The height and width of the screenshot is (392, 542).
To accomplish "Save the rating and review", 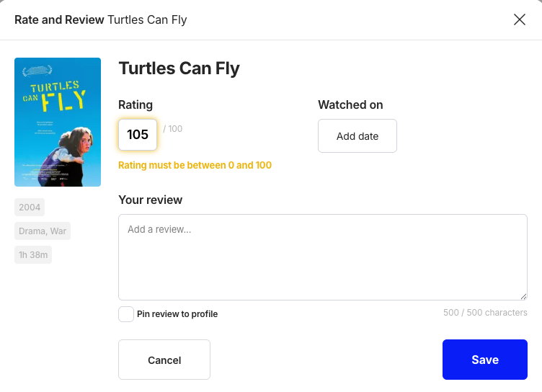I will [485, 360].
